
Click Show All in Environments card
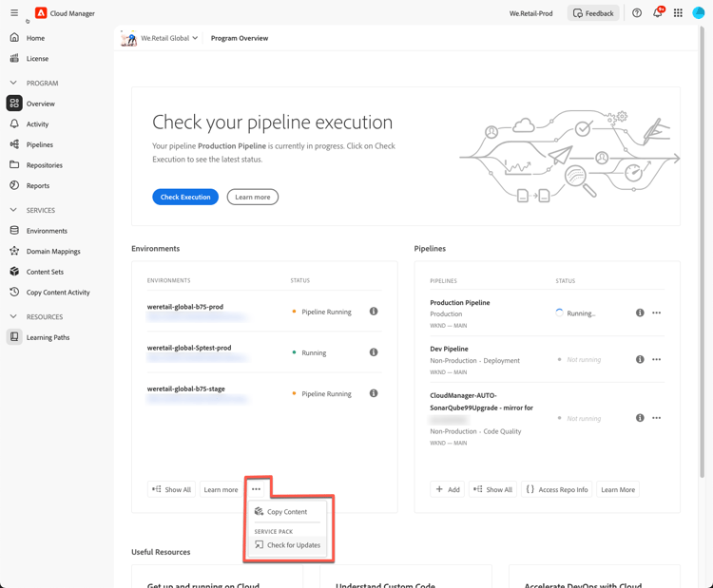[x=172, y=489]
